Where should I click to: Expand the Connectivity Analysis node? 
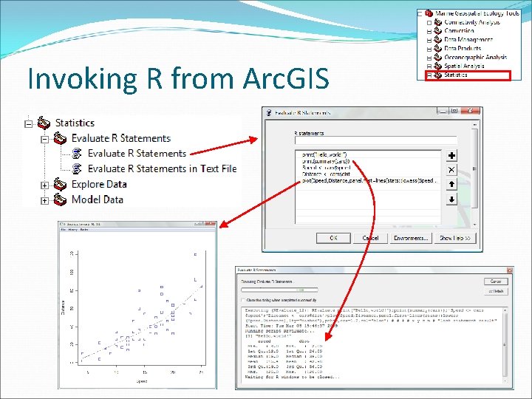[x=429, y=23]
